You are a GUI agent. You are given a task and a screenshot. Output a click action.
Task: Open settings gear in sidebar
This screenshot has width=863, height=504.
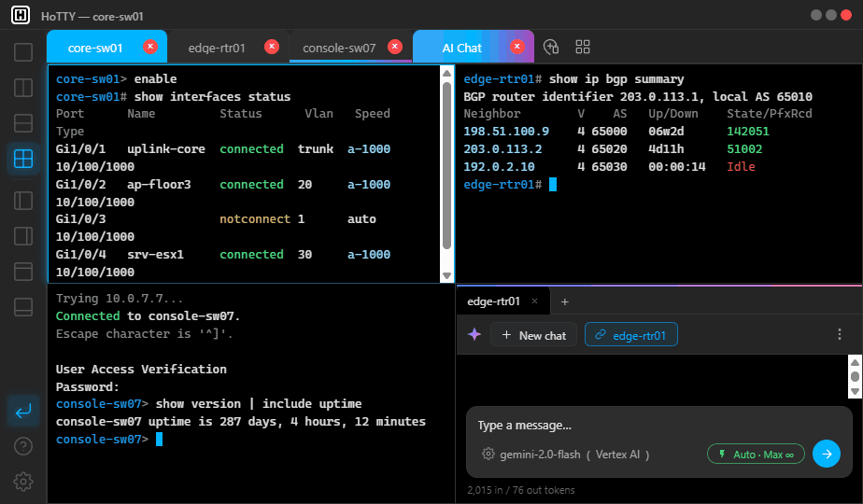[x=23, y=482]
